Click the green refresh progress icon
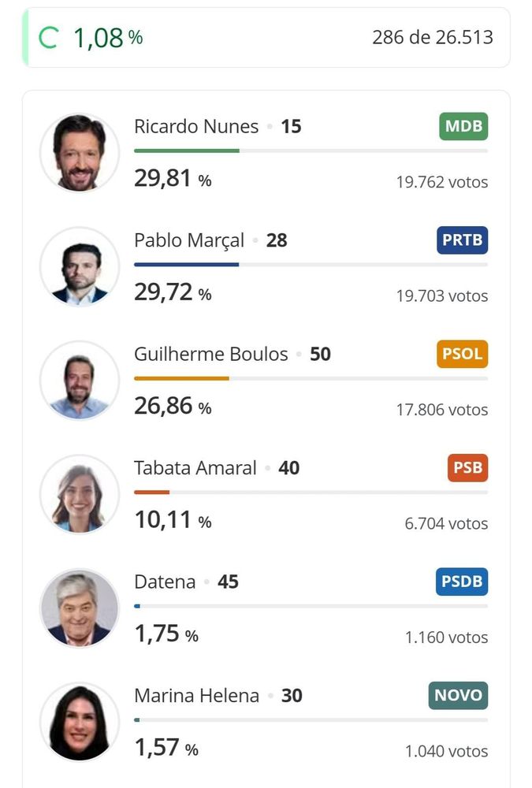Viewport: 532px width, 788px height. tap(49, 38)
